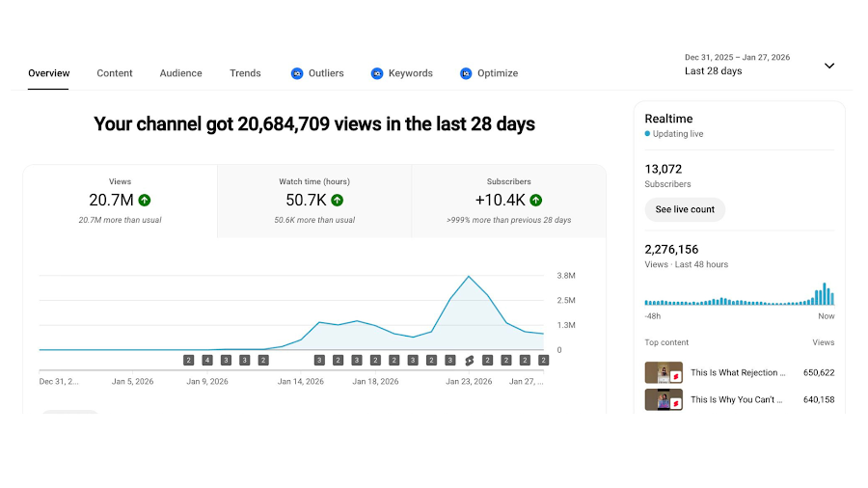Click the Top content label
This screenshot has width=868, height=488.
pyautogui.click(x=666, y=343)
